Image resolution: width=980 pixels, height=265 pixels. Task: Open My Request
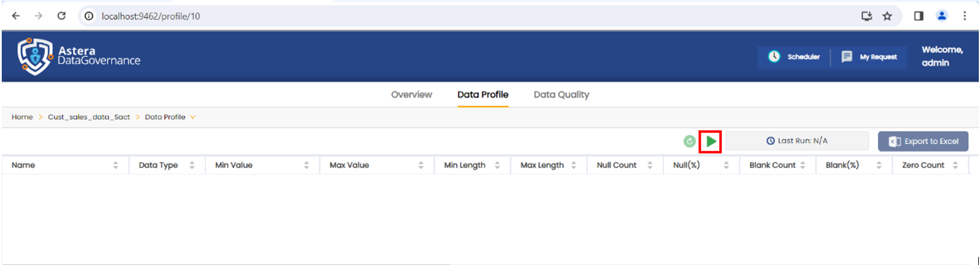(869, 57)
